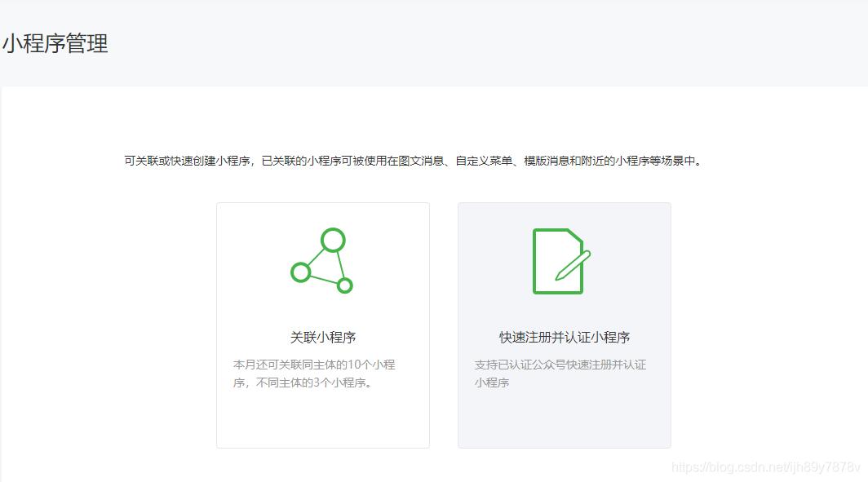Click the 关联小程序 title text

[322, 336]
